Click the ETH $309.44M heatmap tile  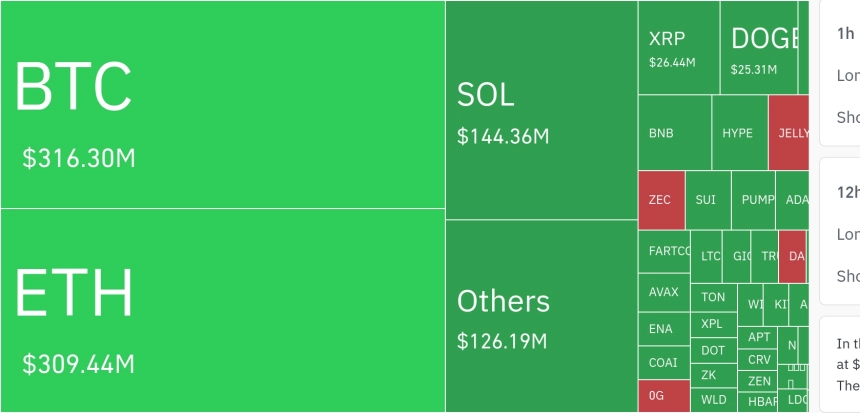[x=222, y=310]
